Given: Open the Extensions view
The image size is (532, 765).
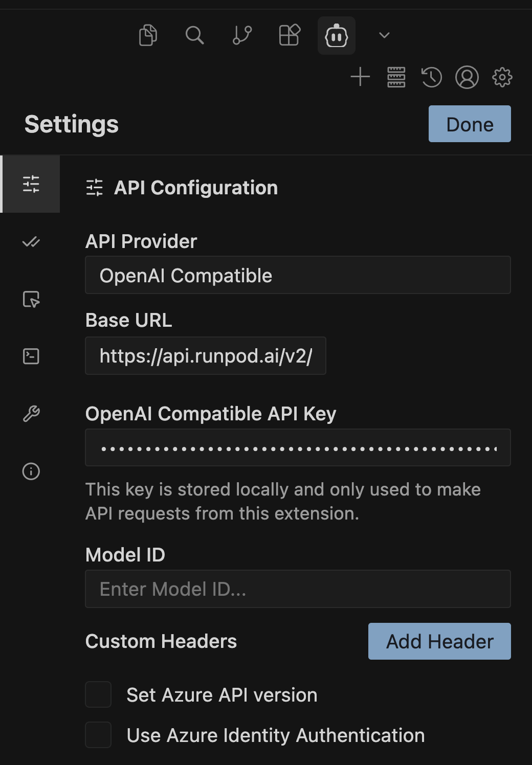Looking at the screenshot, I should point(290,35).
